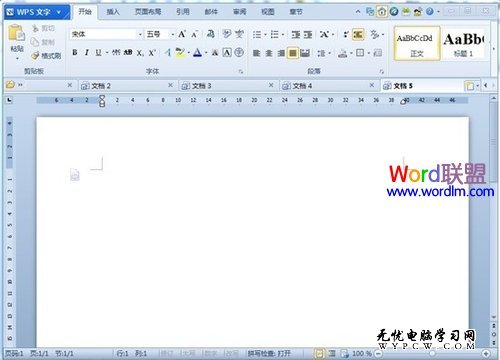The height and width of the screenshot is (360, 500).
Task: Expand the styles gallery arrow
Action: pyautogui.click(x=494, y=49)
